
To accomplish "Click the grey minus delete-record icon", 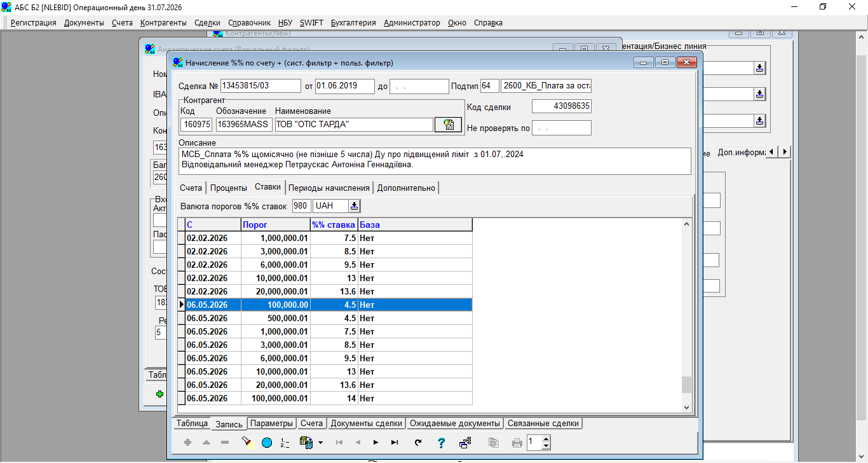I will [225, 442].
